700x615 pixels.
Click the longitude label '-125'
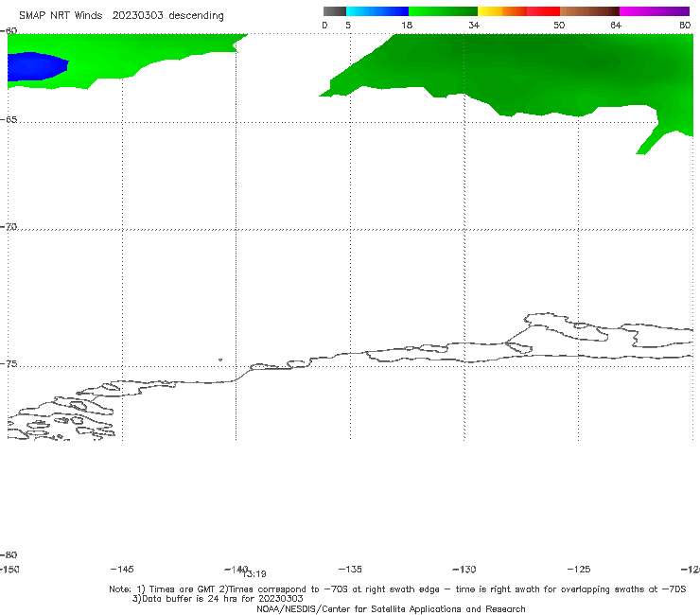pos(579,570)
